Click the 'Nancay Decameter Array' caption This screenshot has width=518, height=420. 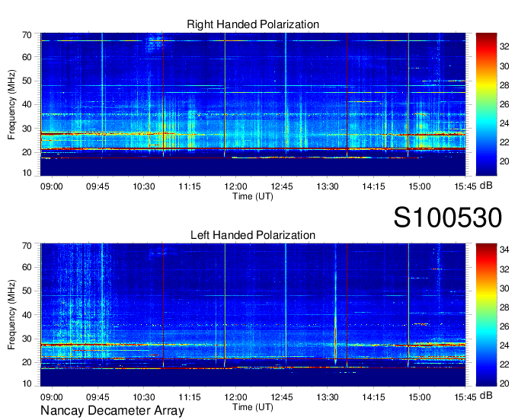coord(112,410)
